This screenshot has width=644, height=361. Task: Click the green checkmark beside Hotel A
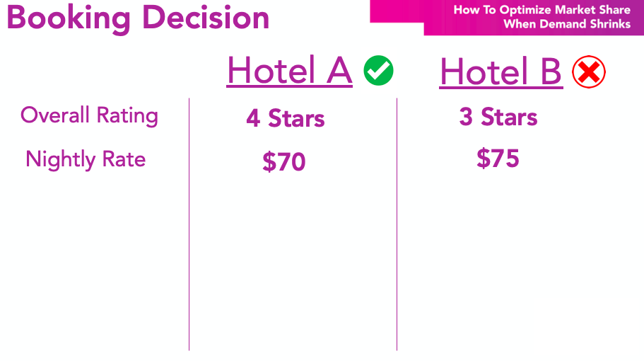[378, 70]
